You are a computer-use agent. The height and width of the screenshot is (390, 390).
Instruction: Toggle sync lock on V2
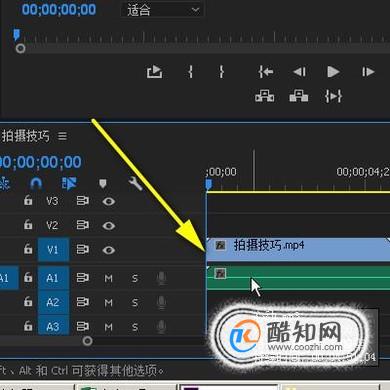point(83,225)
